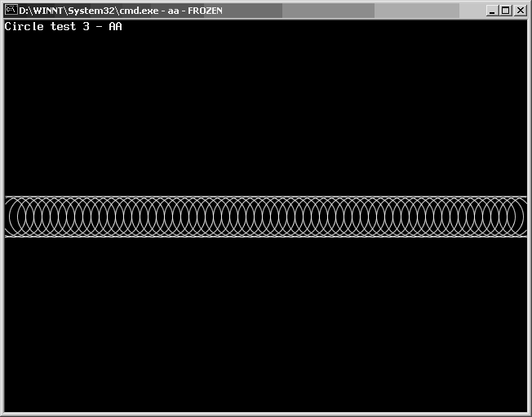Click the bottom-right corner of the console
Image resolution: width=532 pixels, height=417 pixels.
click(x=525, y=410)
